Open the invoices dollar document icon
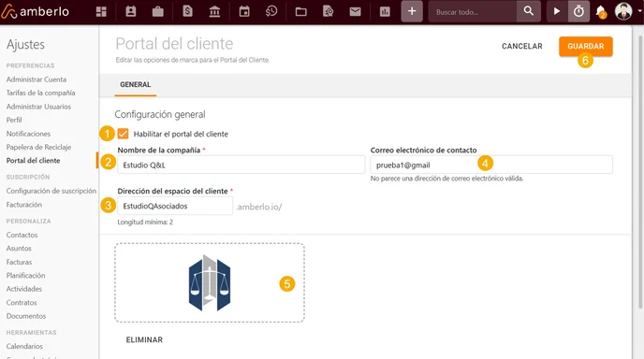 click(x=187, y=11)
